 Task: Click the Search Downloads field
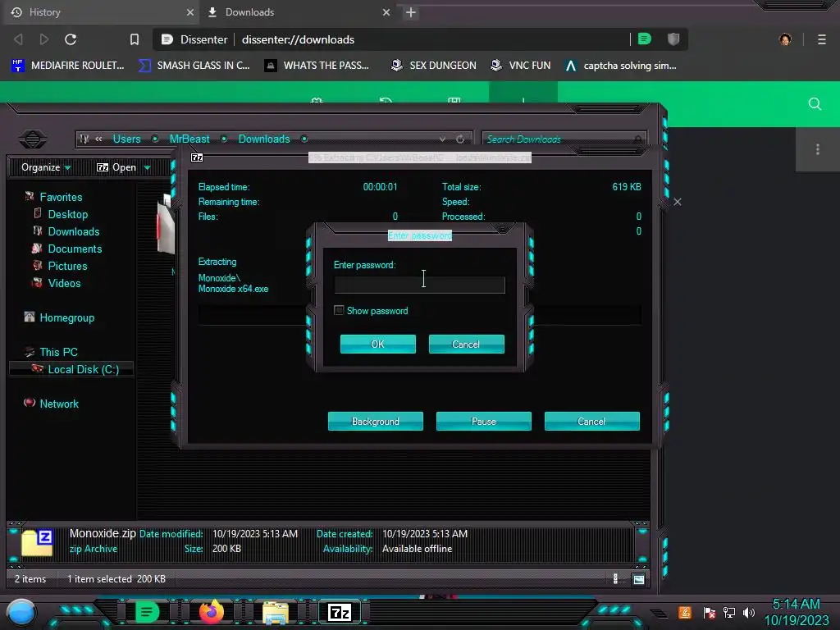(x=564, y=139)
